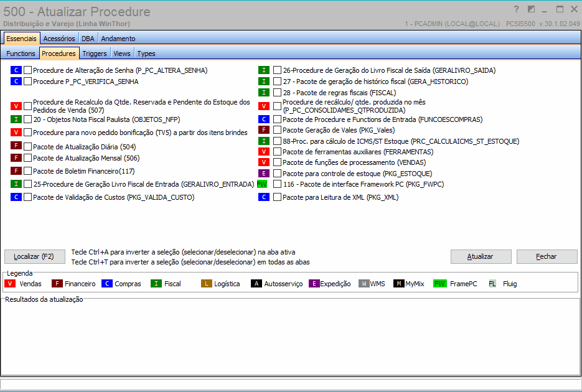
Task: Click the black Autosserviço legend swatch
Action: click(256, 284)
